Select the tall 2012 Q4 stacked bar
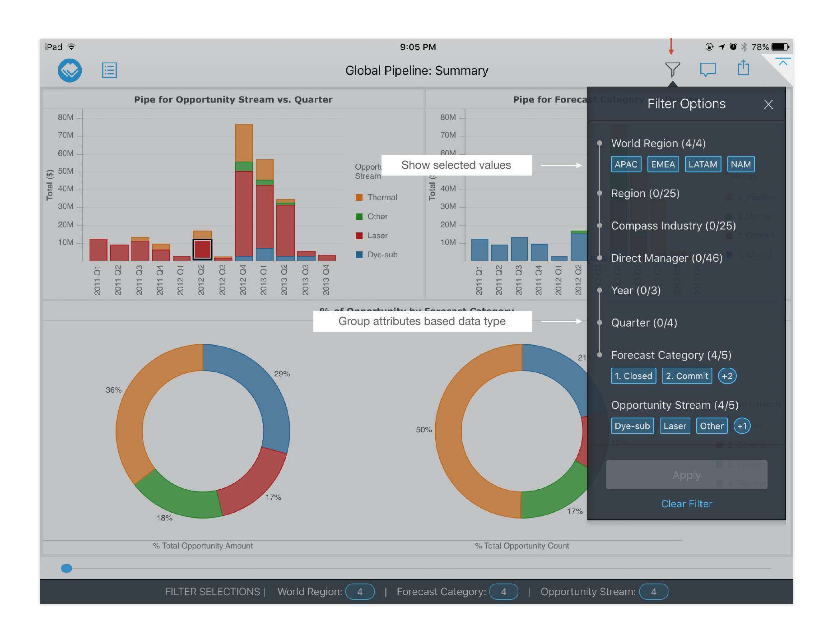Image resolution: width=833 pixels, height=644 pixels. pos(244,193)
